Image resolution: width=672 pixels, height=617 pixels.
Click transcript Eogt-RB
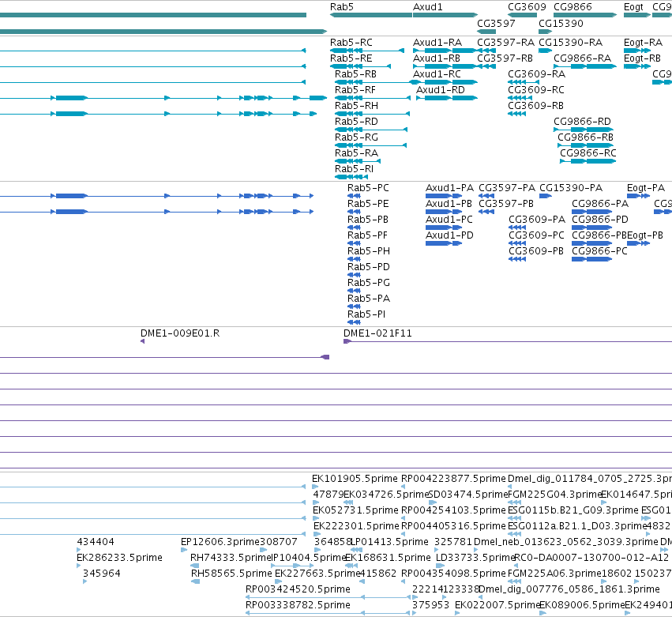pos(643,58)
